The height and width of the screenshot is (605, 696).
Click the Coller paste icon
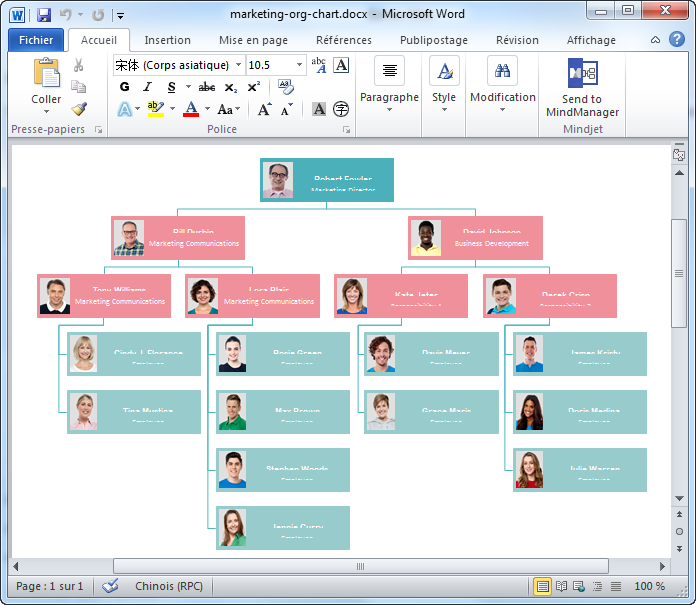[46, 72]
